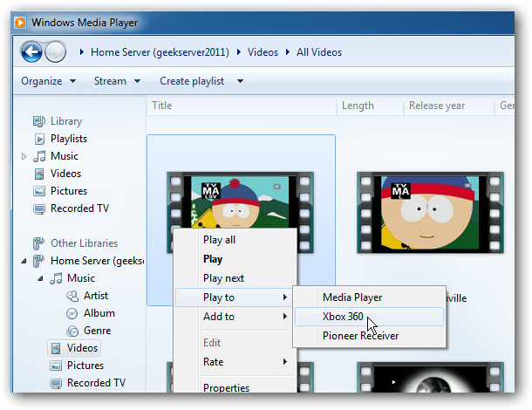Click Home Server Videos film icon

coord(56,348)
